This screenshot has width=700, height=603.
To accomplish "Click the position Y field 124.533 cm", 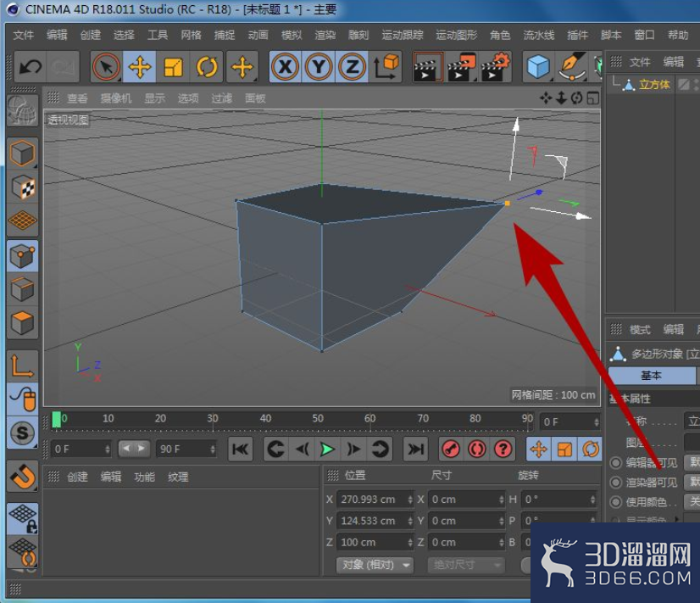I will coord(375,521).
